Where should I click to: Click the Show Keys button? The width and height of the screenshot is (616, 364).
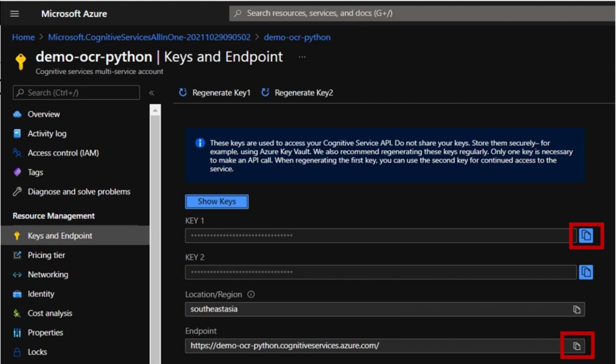217,201
